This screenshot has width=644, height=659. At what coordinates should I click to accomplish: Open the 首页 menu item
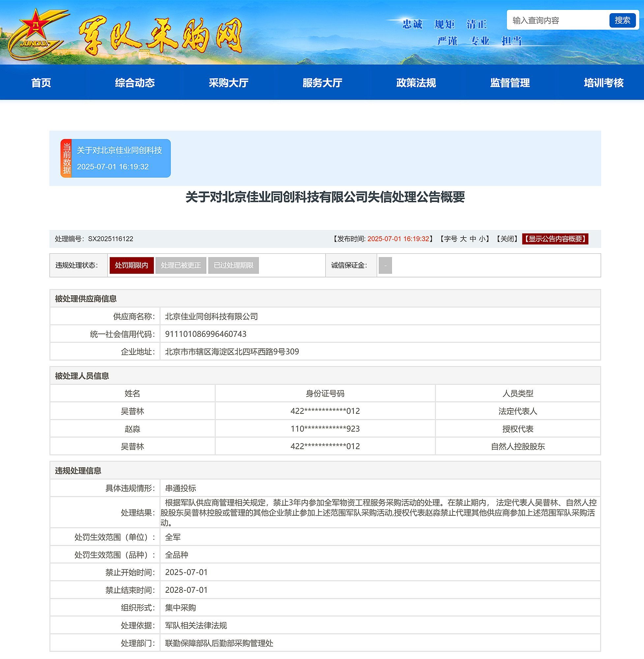click(x=41, y=82)
